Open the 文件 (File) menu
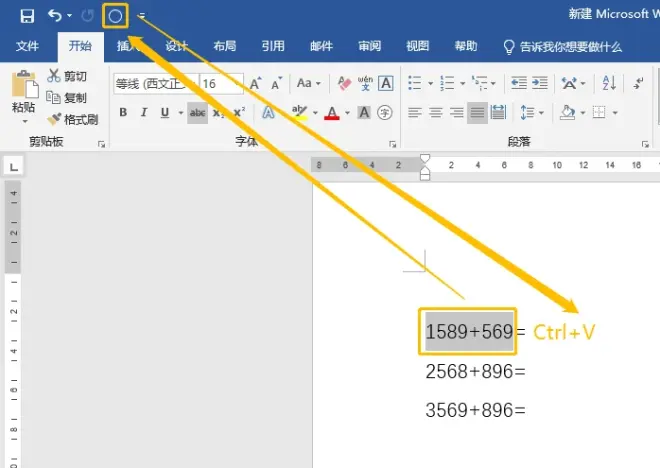The width and height of the screenshot is (660, 468). pos(27,46)
